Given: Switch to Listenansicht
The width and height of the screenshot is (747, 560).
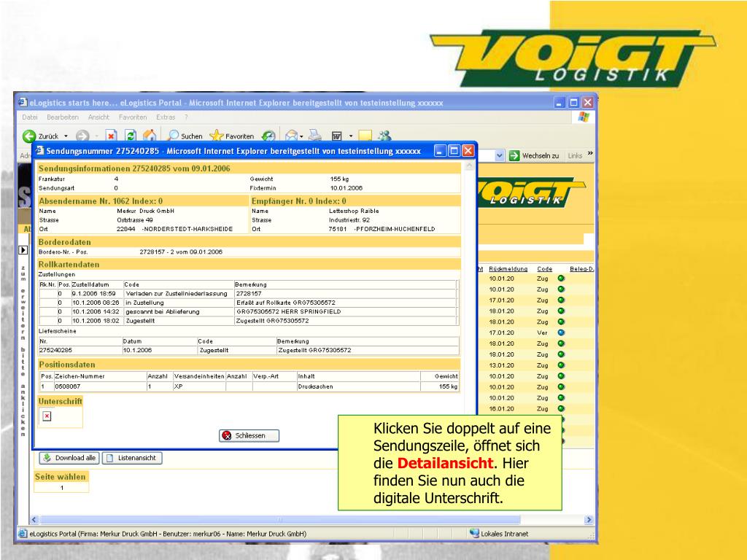Looking at the screenshot, I should 132,458.
